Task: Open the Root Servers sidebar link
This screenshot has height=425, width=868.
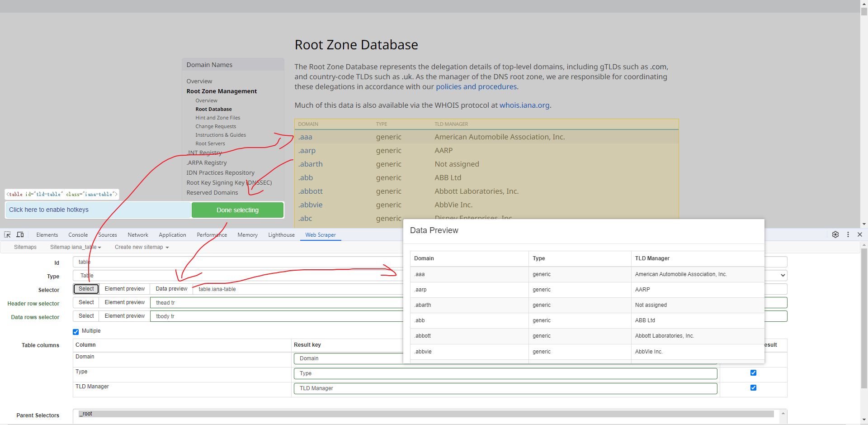Action: (x=210, y=143)
